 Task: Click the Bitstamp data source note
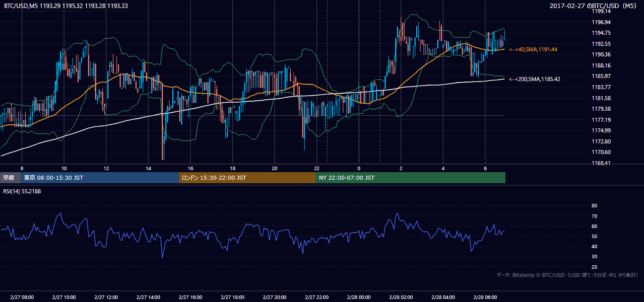(x=567, y=275)
